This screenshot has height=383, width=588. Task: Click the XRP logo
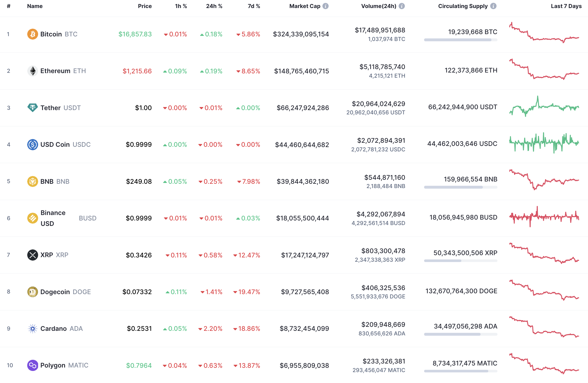click(x=33, y=255)
